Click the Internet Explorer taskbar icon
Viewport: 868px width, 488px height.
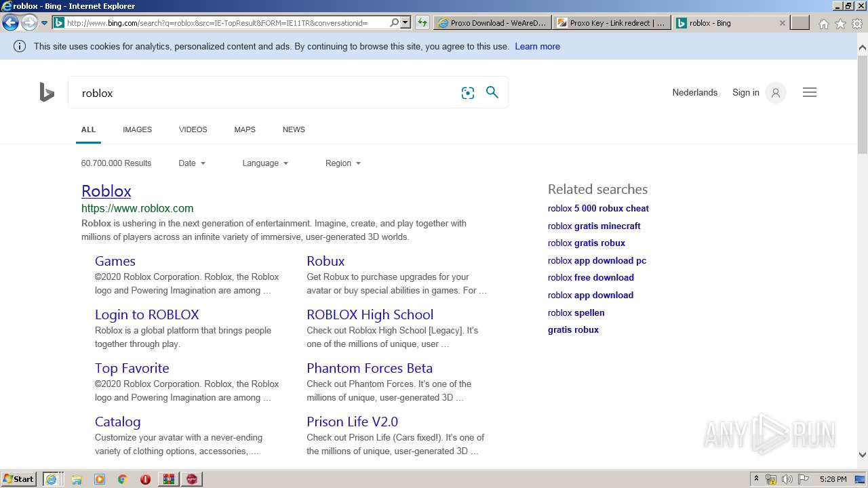tap(52, 479)
